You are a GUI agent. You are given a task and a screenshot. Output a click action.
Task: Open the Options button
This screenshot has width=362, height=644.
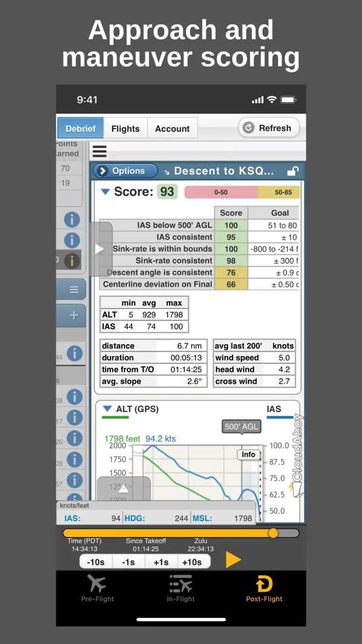[125, 171]
